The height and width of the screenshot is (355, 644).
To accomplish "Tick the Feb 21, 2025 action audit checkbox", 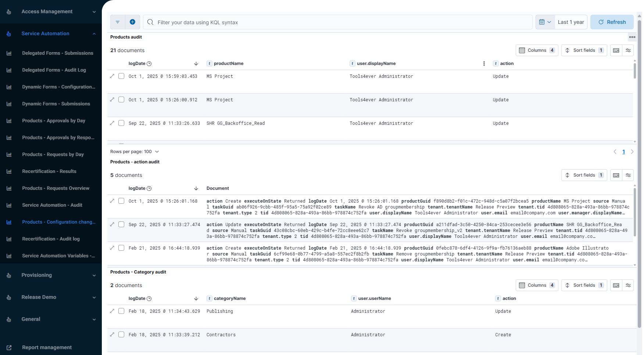I will [121, 248].
